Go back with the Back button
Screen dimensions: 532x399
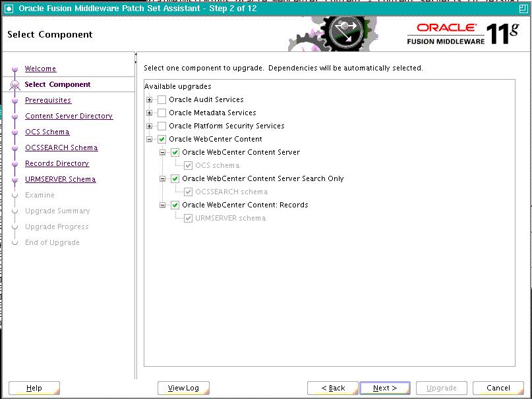pyautogui.click(x=333, y=388)
